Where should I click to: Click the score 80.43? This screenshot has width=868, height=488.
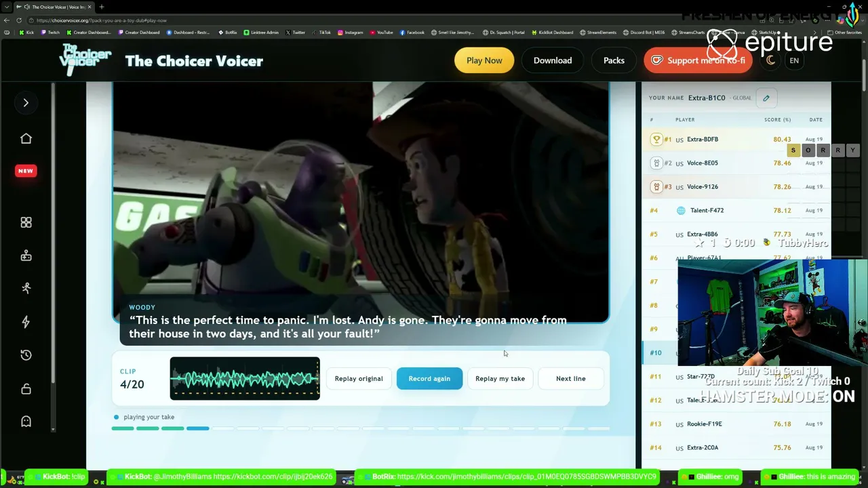coord(782,140)
